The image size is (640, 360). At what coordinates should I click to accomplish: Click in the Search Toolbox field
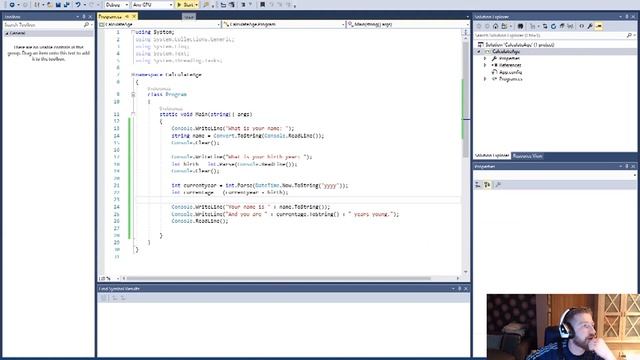pyautogui.click(x=43, y=25)
